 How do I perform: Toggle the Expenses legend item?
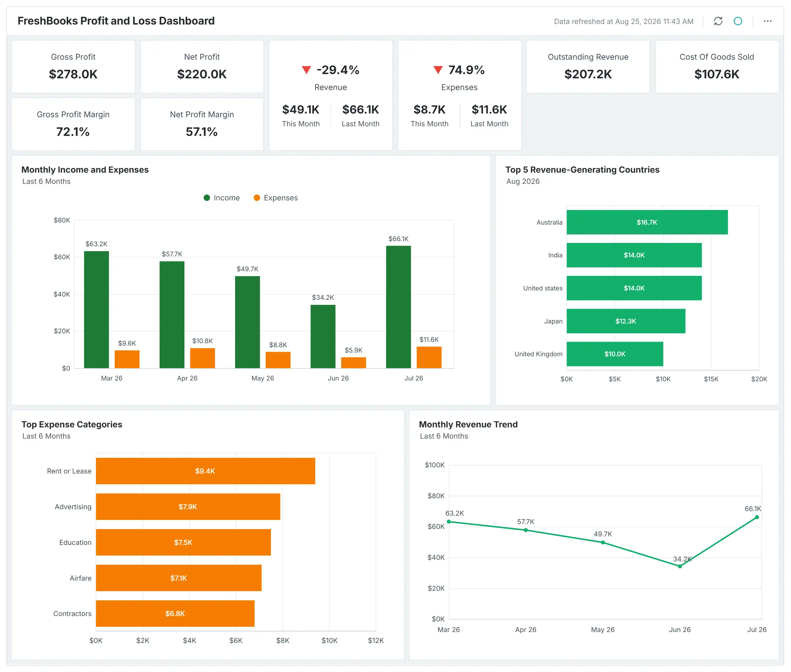276,198
